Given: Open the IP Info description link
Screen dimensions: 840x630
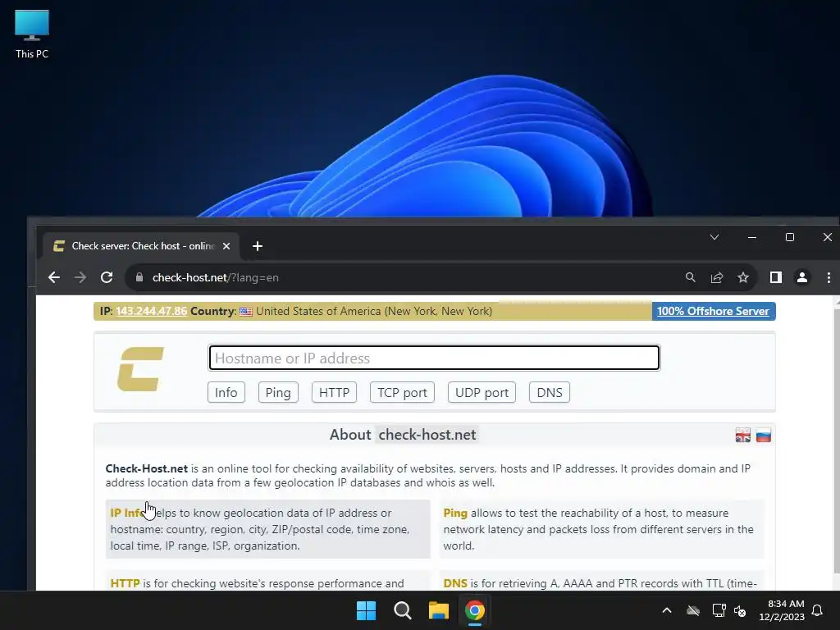Looking at the screenshot, I should 127,513.
